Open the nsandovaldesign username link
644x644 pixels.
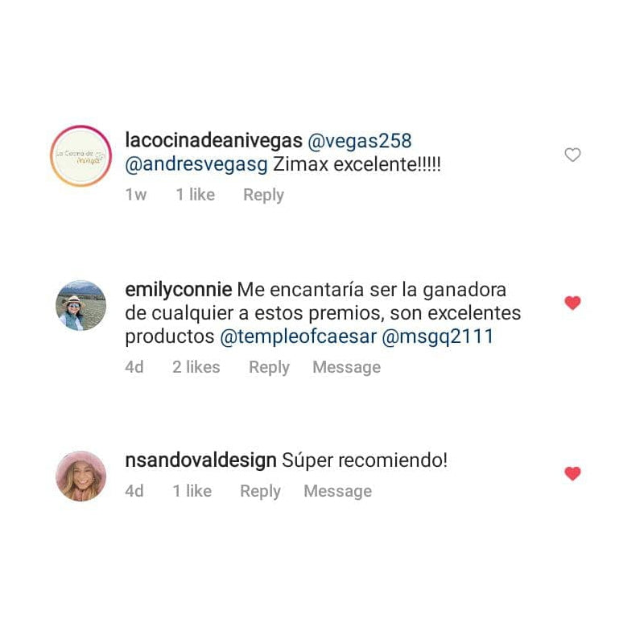[x=200, y=460]
